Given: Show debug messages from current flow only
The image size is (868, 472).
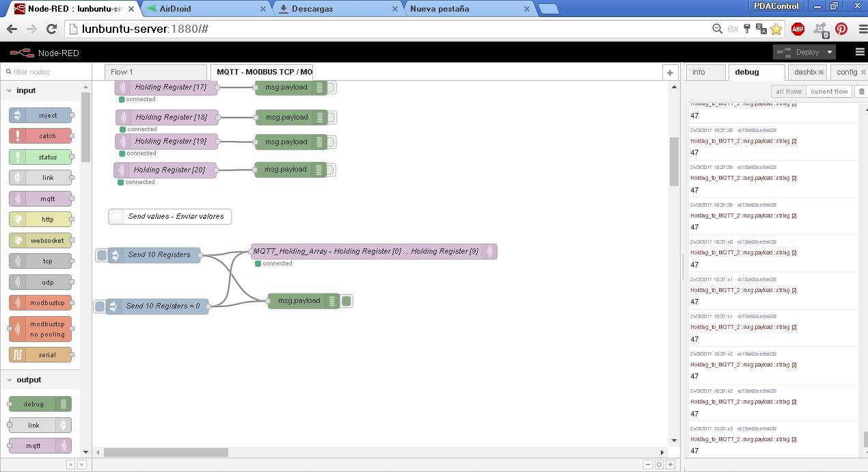Looking at the screenshot, I should pyautogui.click(x=829, y=91).
